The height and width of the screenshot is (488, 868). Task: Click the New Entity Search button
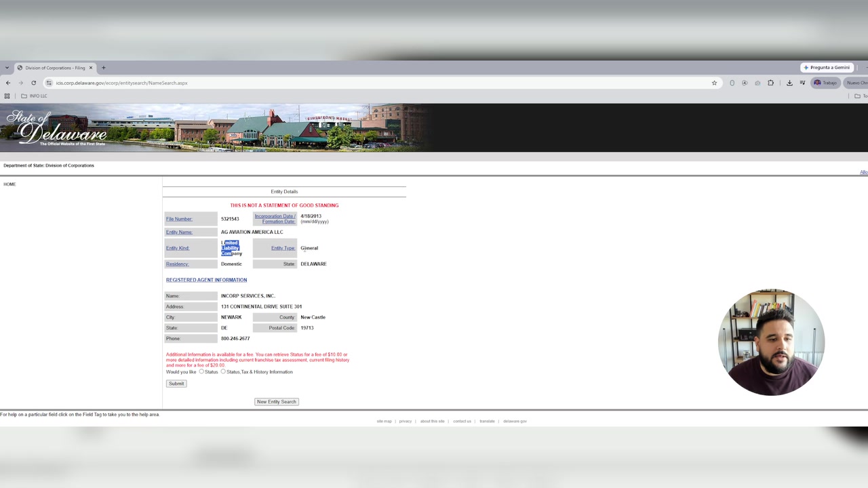tap(277, 402)
